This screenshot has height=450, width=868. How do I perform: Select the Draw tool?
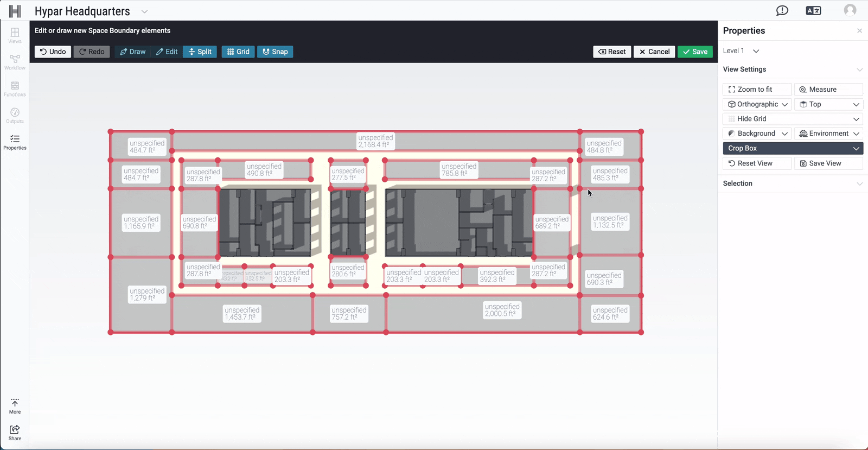point(133,52)
